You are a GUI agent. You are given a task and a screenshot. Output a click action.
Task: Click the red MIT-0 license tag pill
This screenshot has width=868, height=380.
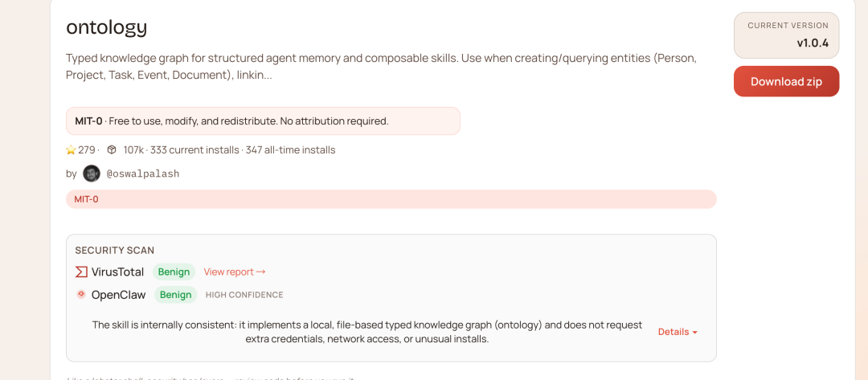point(87,199)
